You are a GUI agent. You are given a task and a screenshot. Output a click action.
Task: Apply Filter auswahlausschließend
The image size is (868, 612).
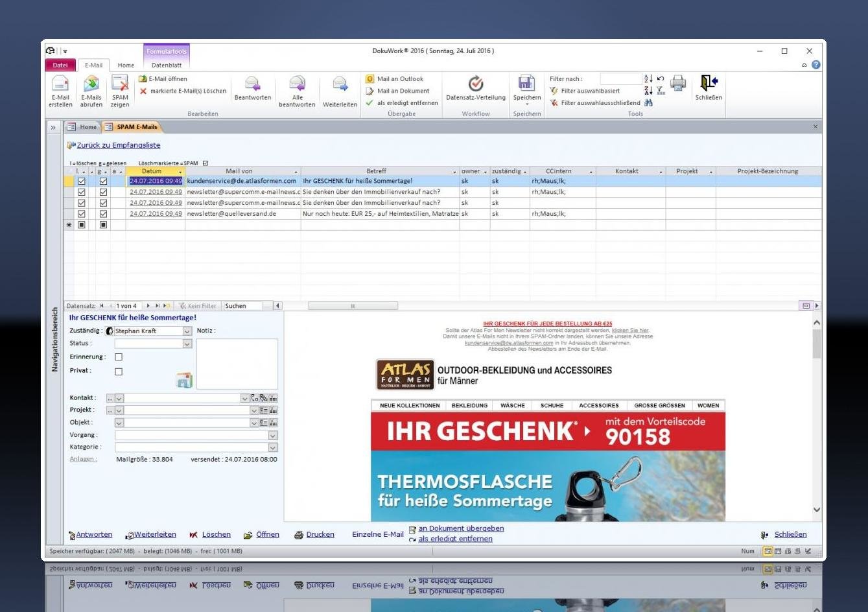(x=595, y=103)
